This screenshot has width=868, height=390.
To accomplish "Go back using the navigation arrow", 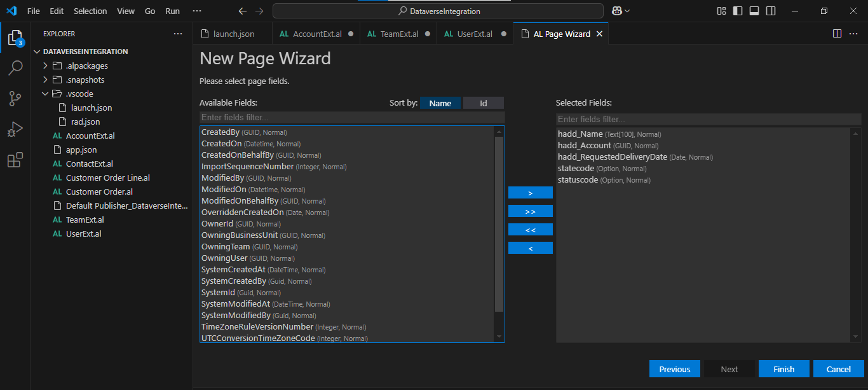I will click(x=242, y=11).
